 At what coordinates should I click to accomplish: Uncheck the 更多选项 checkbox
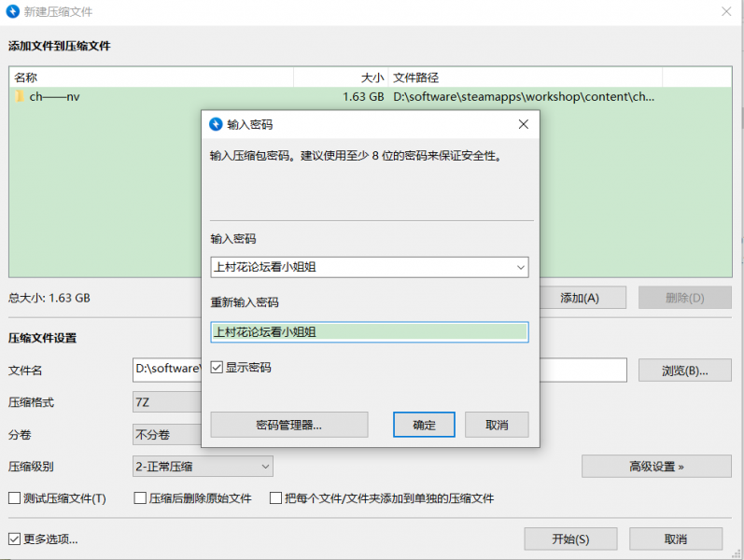(x=15, y=539)
